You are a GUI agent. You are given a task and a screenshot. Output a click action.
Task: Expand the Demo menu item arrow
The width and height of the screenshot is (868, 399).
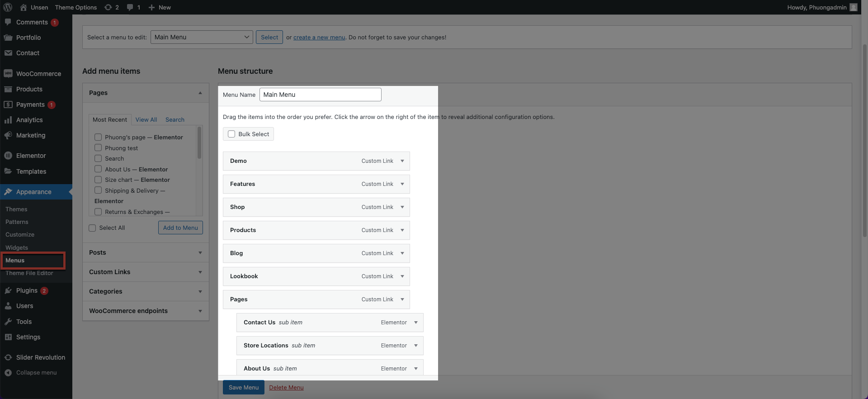point(402,161)
